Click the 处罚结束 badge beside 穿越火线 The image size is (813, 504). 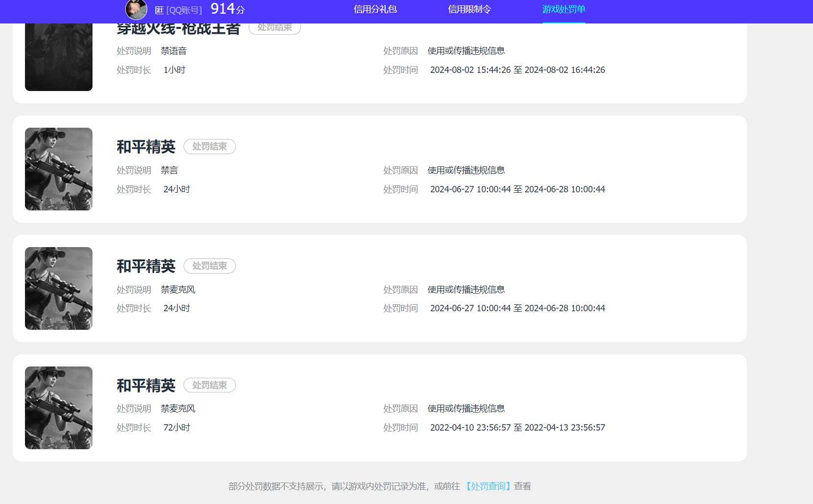[275, 28]
